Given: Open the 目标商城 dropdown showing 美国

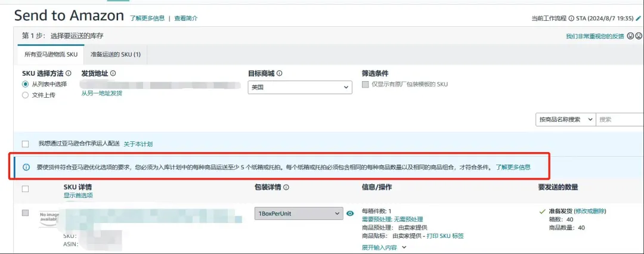Looking at the screenshot, I should click(x=299, y=87).
